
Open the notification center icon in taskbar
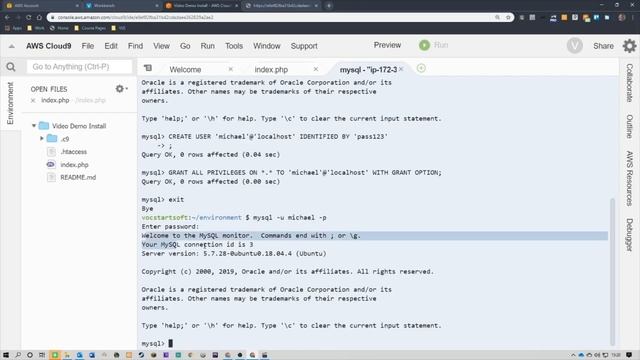[x=629, y=355]
